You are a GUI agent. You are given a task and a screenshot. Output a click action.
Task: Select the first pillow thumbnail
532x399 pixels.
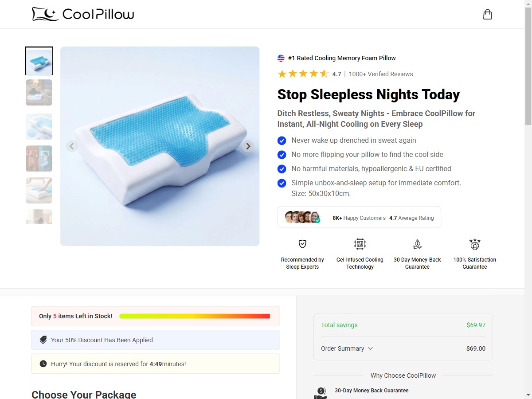click(39, 61)
